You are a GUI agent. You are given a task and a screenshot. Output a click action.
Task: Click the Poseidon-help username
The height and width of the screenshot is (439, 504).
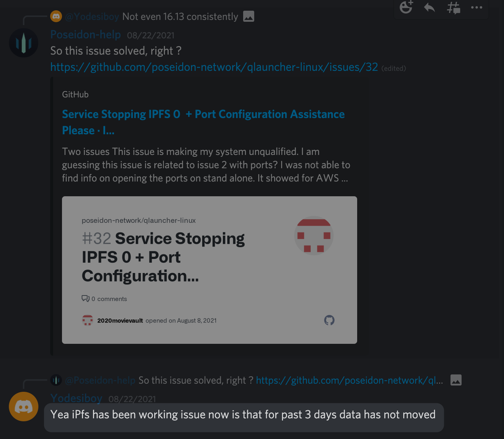pyautogui.click(x=85, y=34)
